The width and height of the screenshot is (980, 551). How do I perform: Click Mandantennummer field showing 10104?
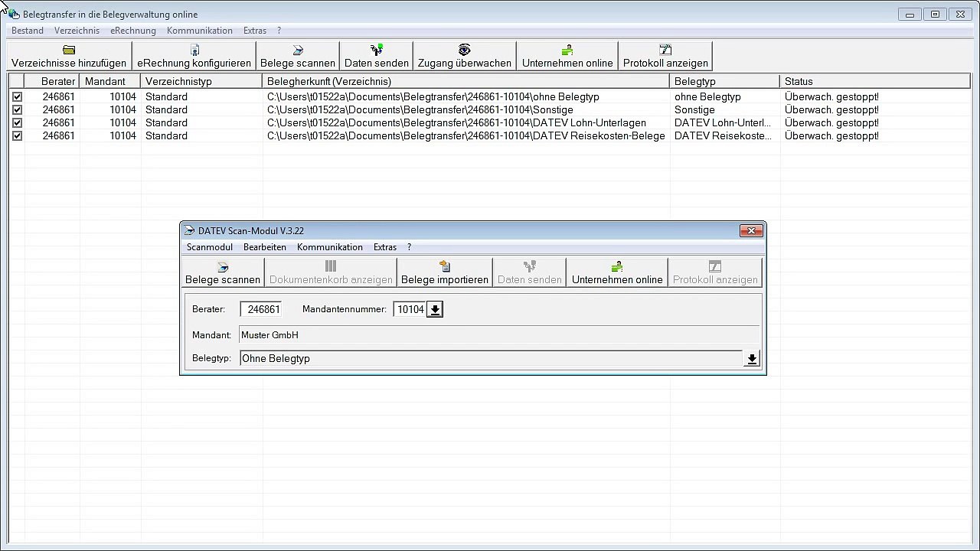click(x=410, y=309)
